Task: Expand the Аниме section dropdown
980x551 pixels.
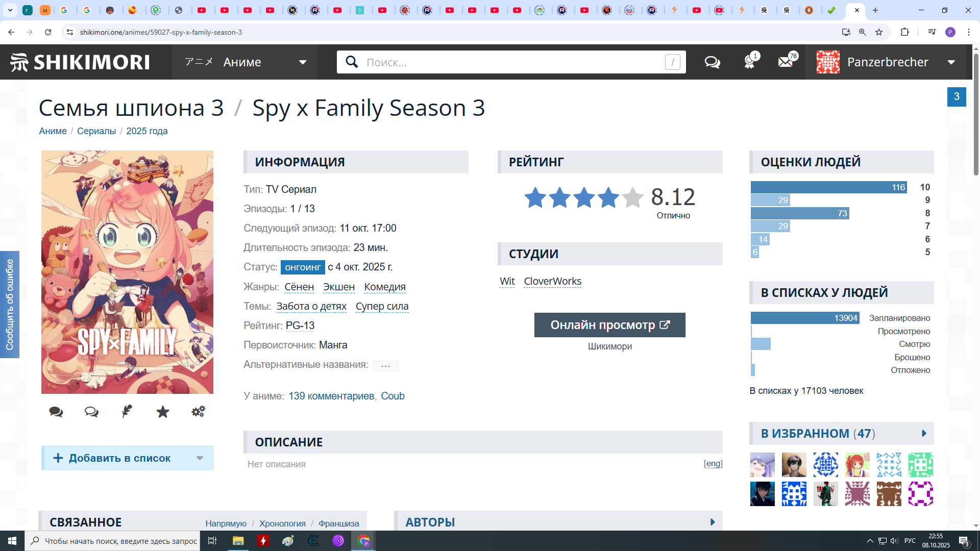Action: [303, 62]
